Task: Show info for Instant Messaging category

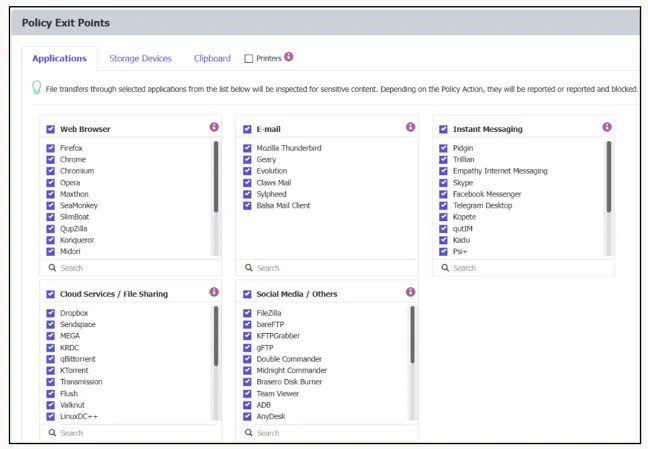Action: point(607,127)
